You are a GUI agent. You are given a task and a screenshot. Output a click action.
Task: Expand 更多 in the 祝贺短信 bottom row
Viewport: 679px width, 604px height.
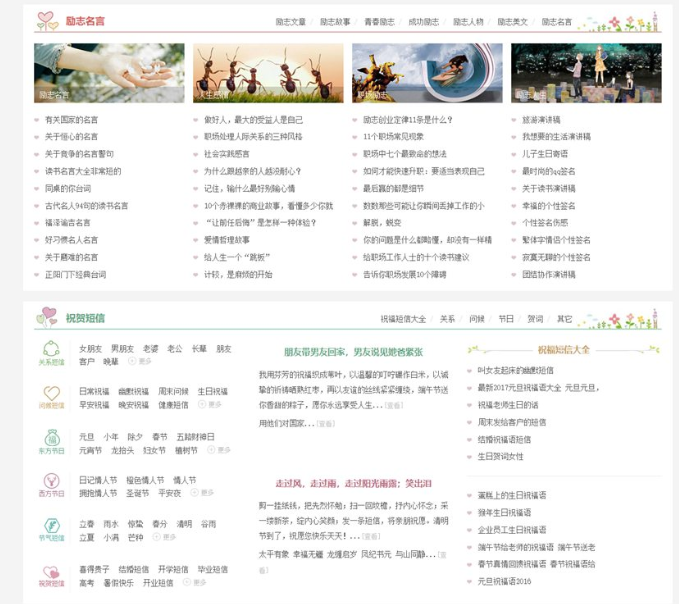194,582
